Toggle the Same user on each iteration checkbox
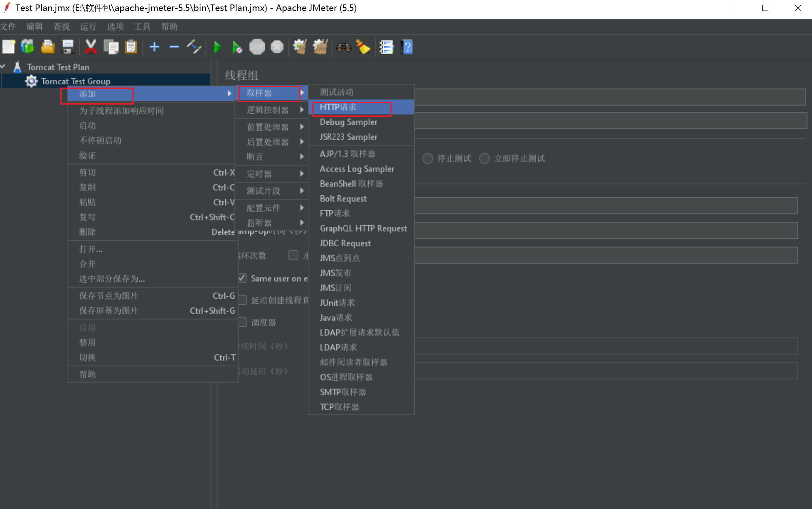 242,278
